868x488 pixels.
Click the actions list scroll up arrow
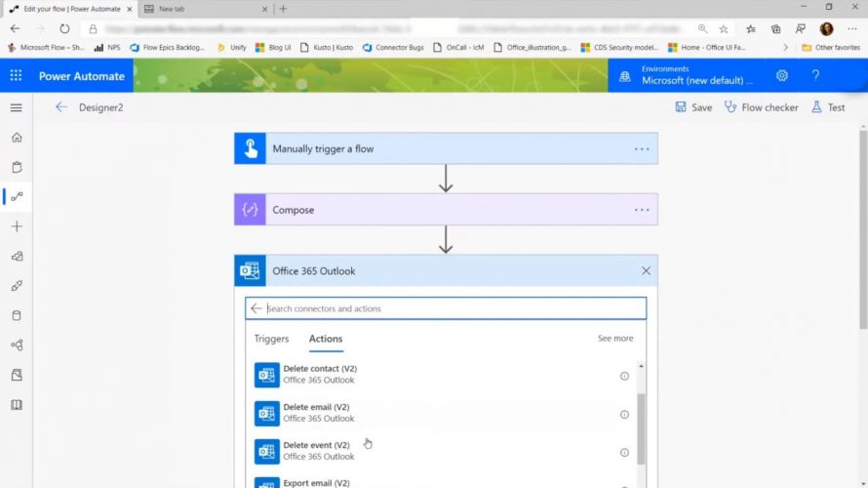[641, 366]
